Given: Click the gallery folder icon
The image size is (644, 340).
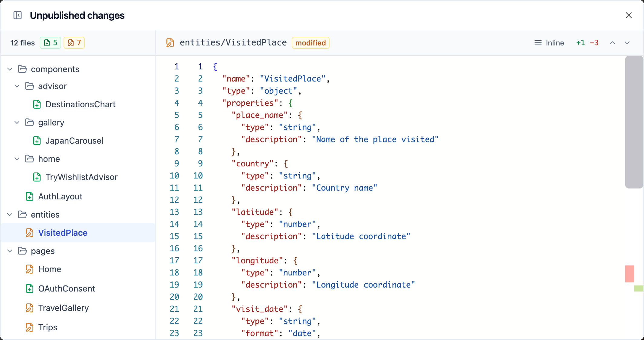Looking at the screenshot, I should coord(30,122).
